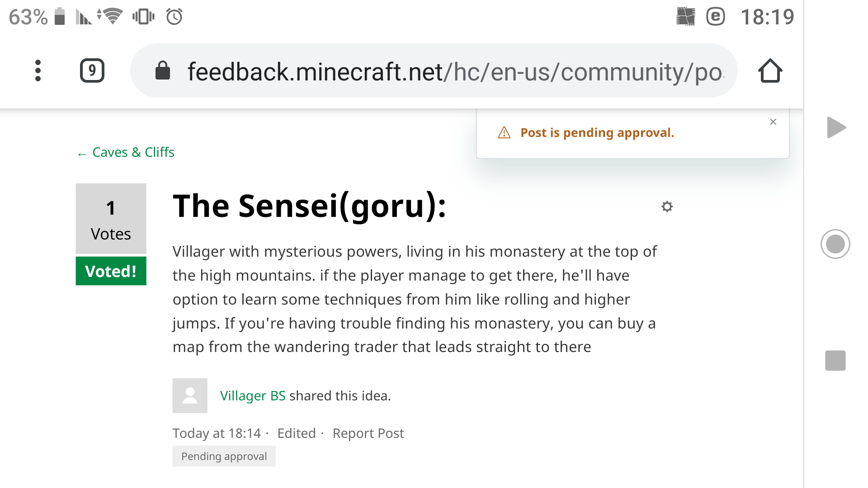Tap the warning triangle in notification
This screenshot has width=868, height=488.
[x=504, y=133]
